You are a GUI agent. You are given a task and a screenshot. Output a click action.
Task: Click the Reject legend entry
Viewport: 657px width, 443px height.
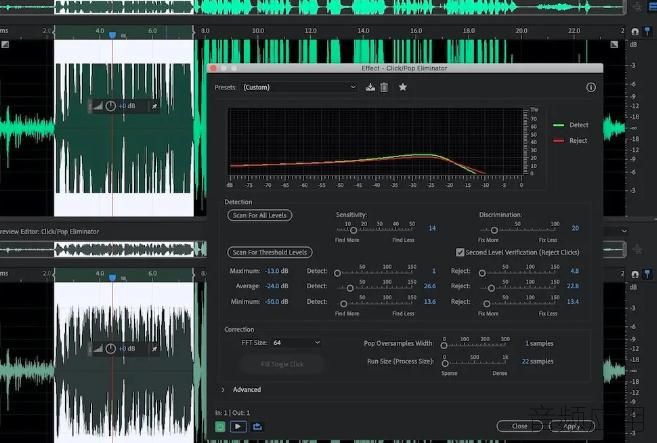(x=571, y=140)
